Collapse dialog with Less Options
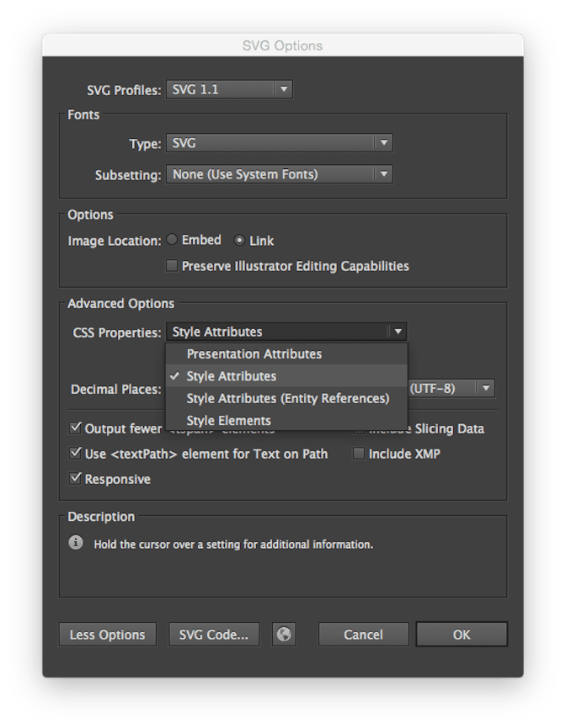 click(107, 634)
